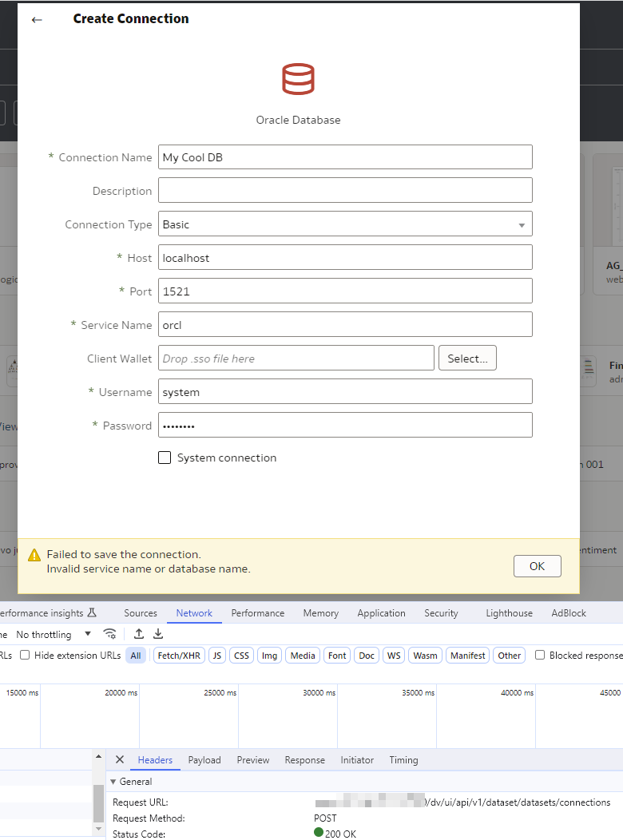This screenshot has height=840, width=623.
Task: Click the network conditions wifi icon
Action: pos(109,634)
